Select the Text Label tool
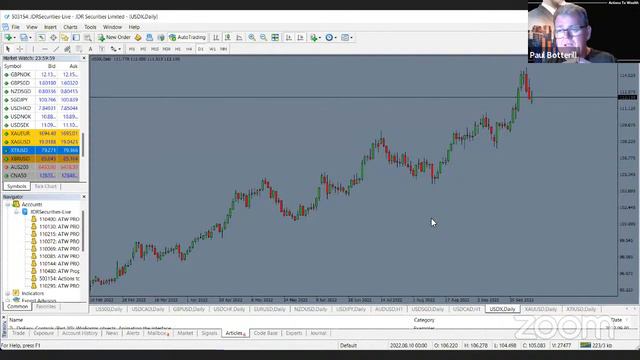Image resolution: width=640 pixels, height=360 pixels. point(102,49)
